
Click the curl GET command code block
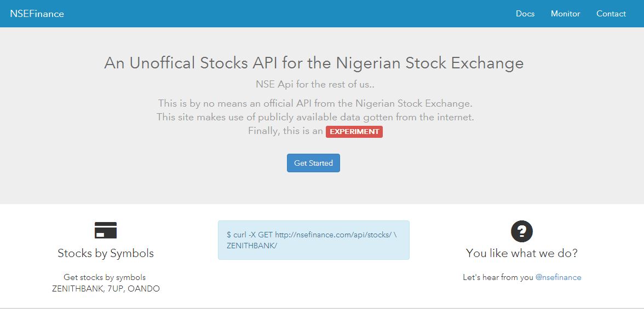[x=313, y=240]
